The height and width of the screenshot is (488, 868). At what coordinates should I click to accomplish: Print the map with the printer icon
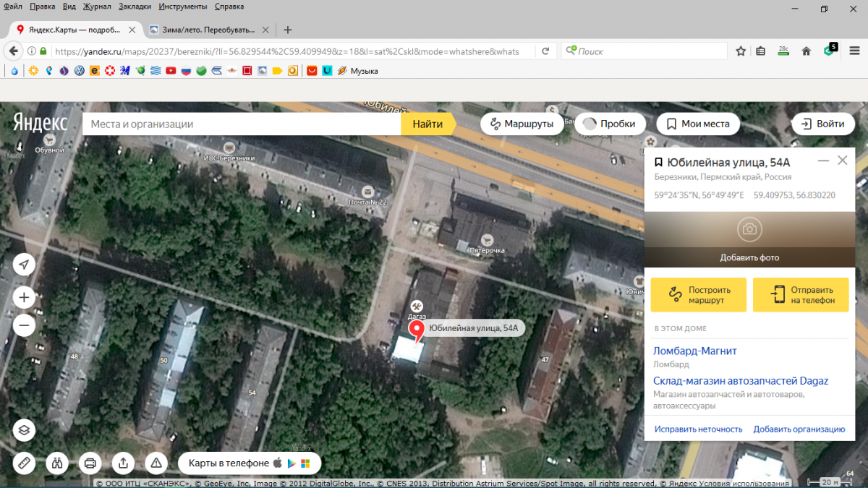click(x=90, y=463)
